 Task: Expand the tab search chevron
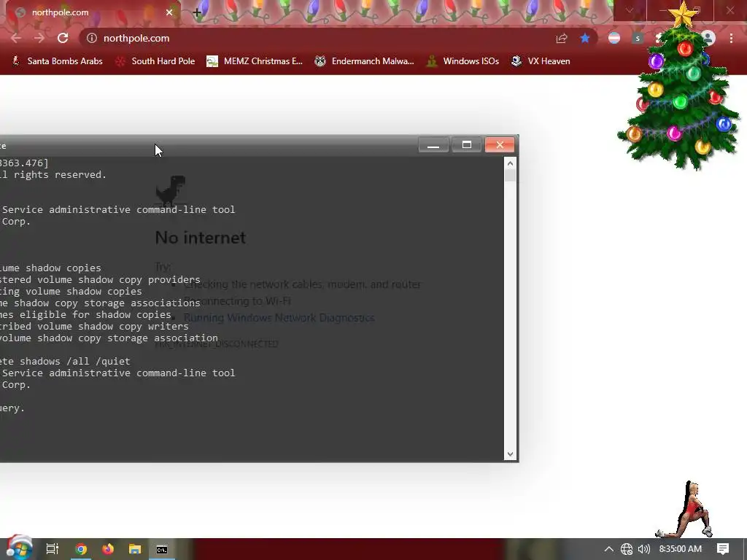click(630, 10)
